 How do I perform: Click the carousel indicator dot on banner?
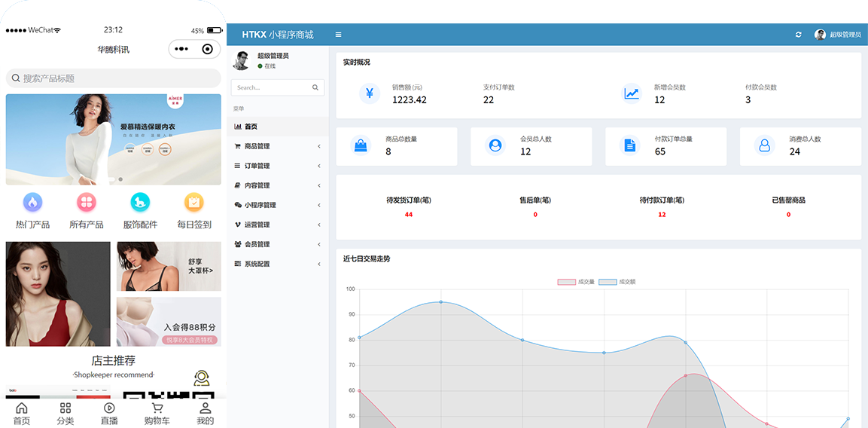[x=120, y=179]
